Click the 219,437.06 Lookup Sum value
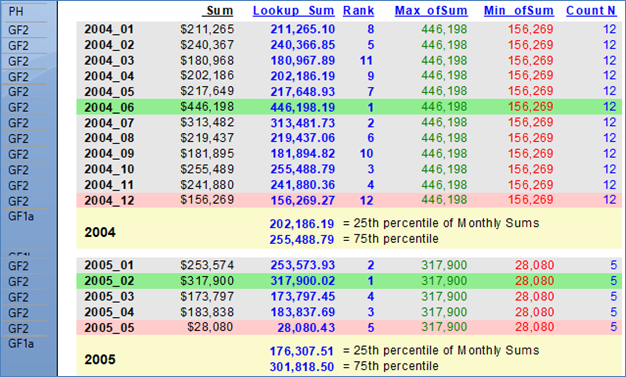 click(x=303, y=138)
